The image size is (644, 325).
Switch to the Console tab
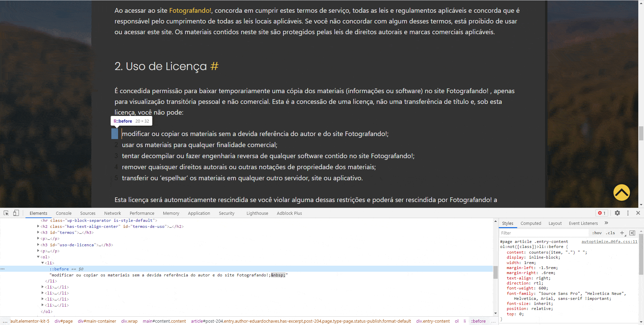(x=64, y=213)
